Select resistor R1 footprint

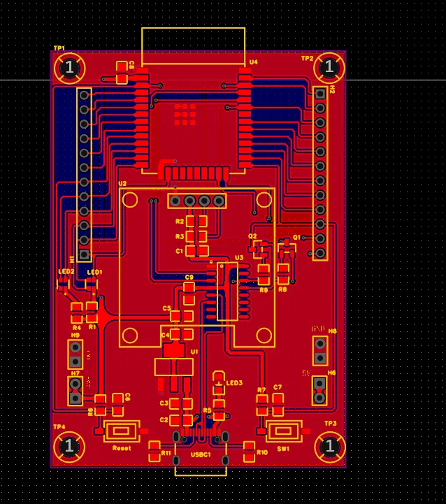point(92,312)
